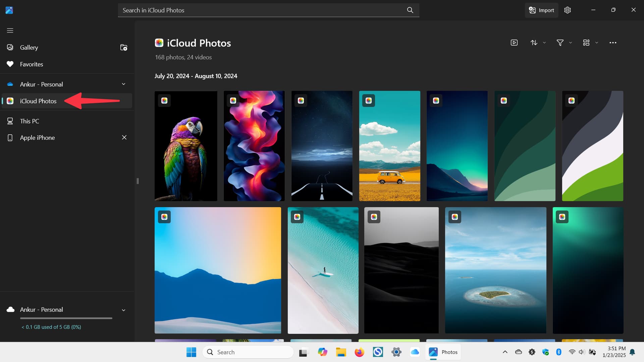This screenshot has height=362, width=644.
Task: Open the aurora mountain photo
Action: click(x=457, y=146)
